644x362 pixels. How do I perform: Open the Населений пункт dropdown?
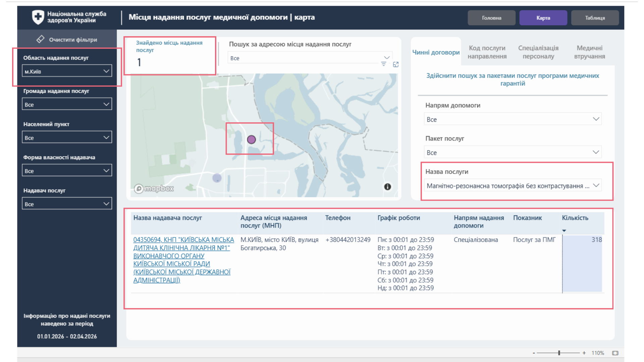click(x=67, y=137)
